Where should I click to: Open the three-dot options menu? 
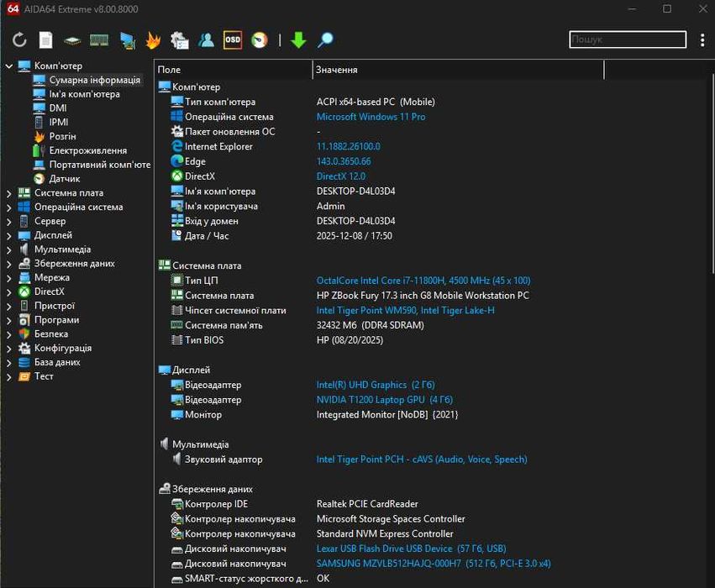pyautogui.click(x=702, y=40)
